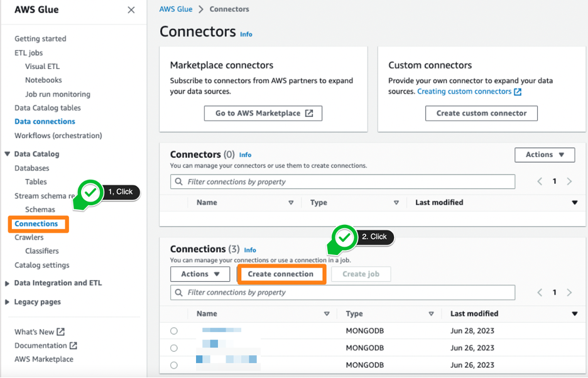Image resolution: width=588 pixels, height=378 pixels.
Task: Collapse the Data Catalog section
Action: 7,154
